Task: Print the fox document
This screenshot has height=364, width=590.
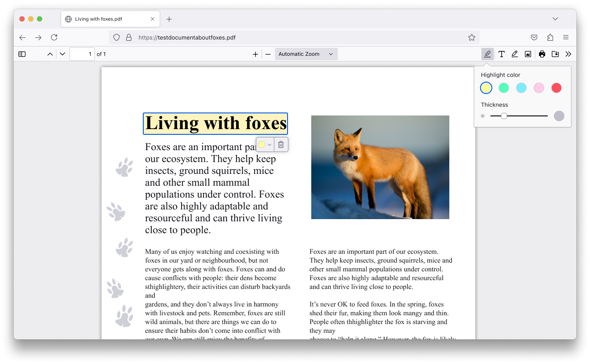Action: pyautogui.click(x=541, y=54)
